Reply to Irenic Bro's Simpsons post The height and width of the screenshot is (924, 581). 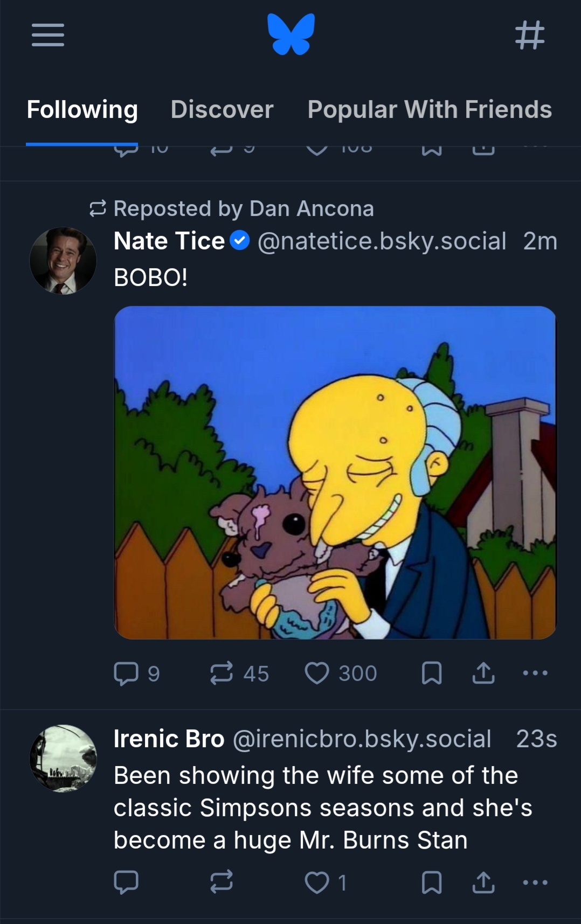tap(126, 882)
